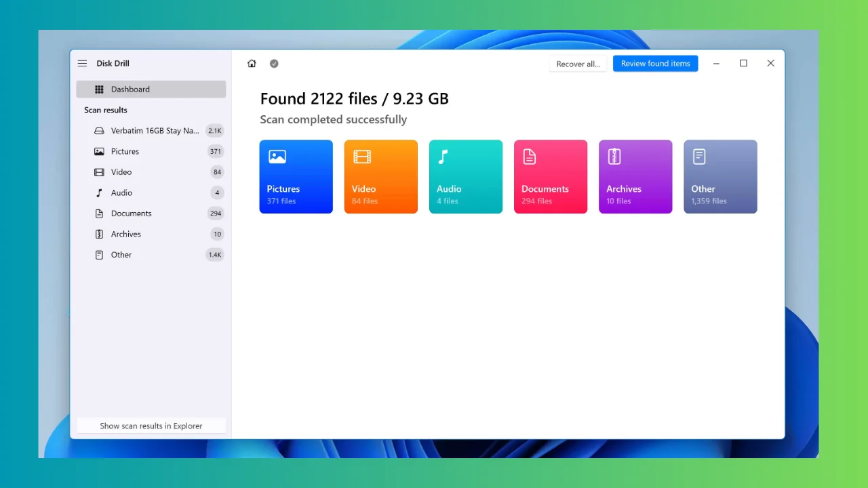Open the Archives category in sidebar
This screenshot has width=868, height=488.
coord(151,235)
